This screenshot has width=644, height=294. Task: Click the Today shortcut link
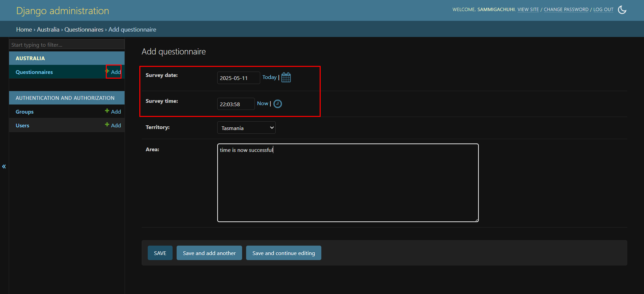269,77
